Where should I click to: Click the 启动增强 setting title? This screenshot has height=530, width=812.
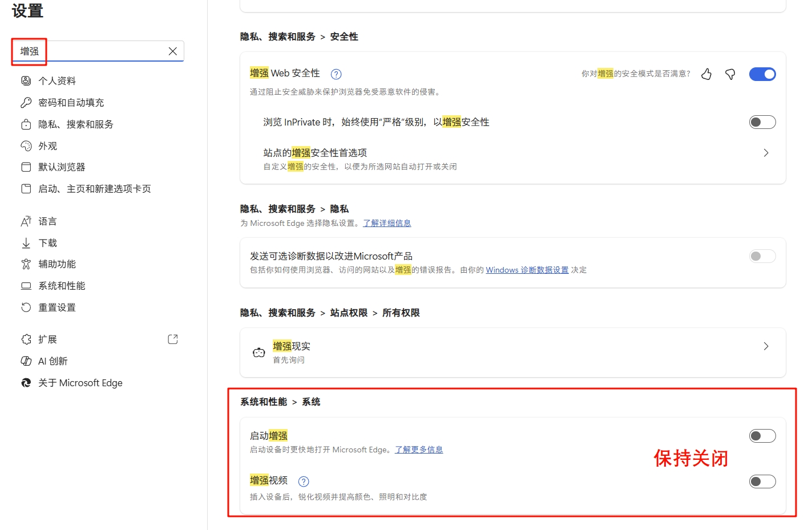tap(269, 435)
